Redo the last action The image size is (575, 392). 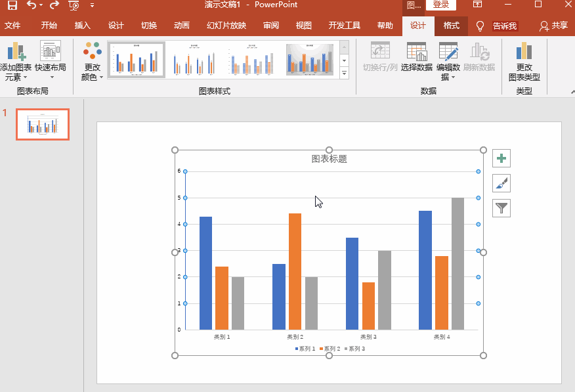[54, 5]
